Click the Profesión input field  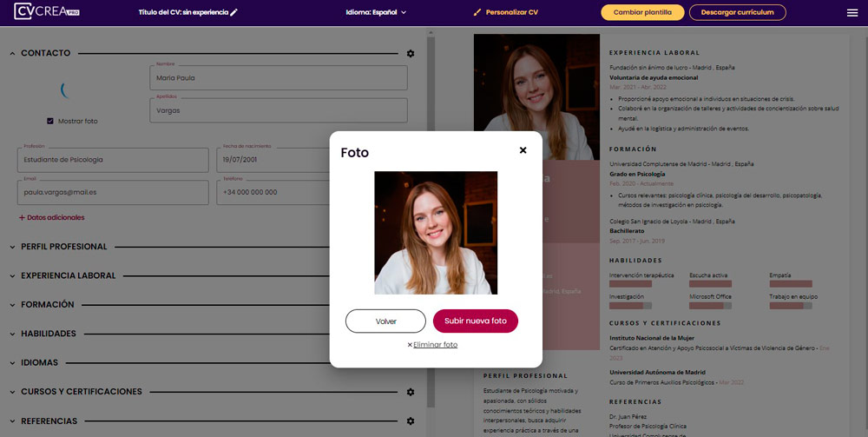(113, 160)
